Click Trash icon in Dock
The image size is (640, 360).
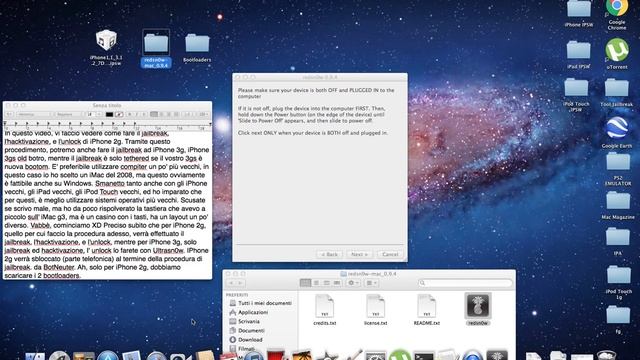[606, 355]
